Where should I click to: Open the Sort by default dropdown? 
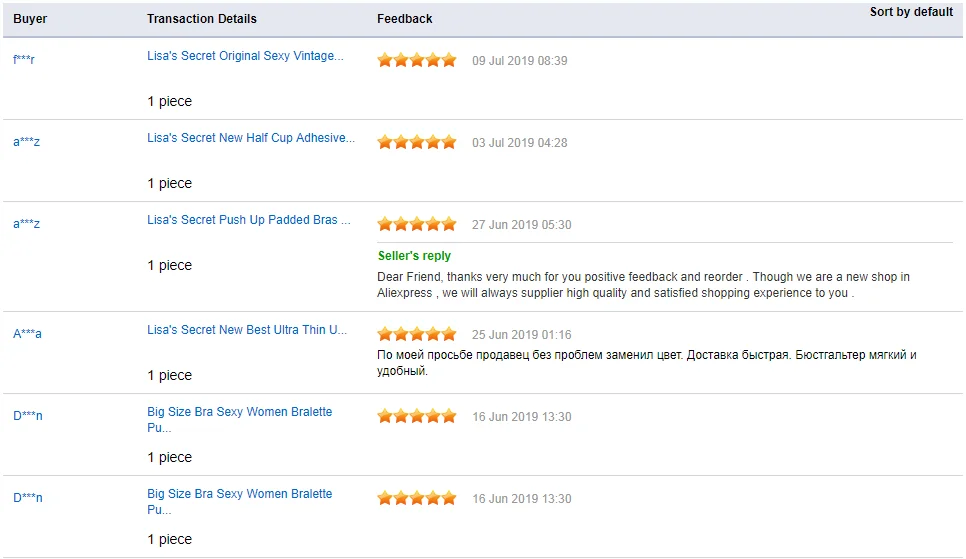911,12
